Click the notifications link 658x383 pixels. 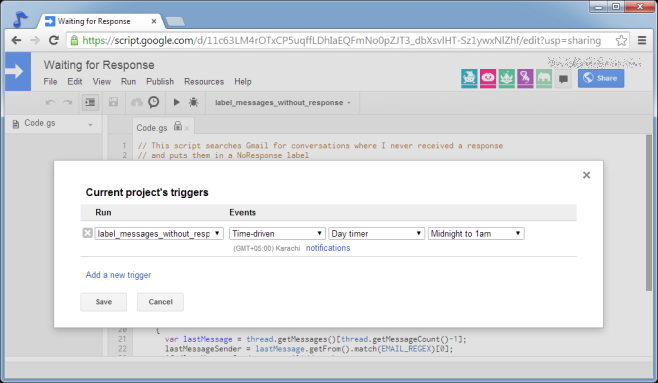click(x=328, y=248)
